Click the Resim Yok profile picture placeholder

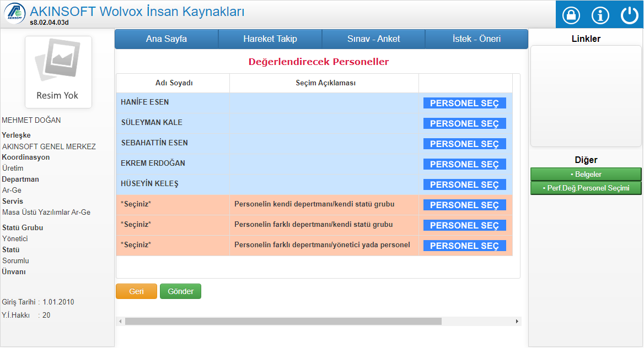tap(58, 72)
